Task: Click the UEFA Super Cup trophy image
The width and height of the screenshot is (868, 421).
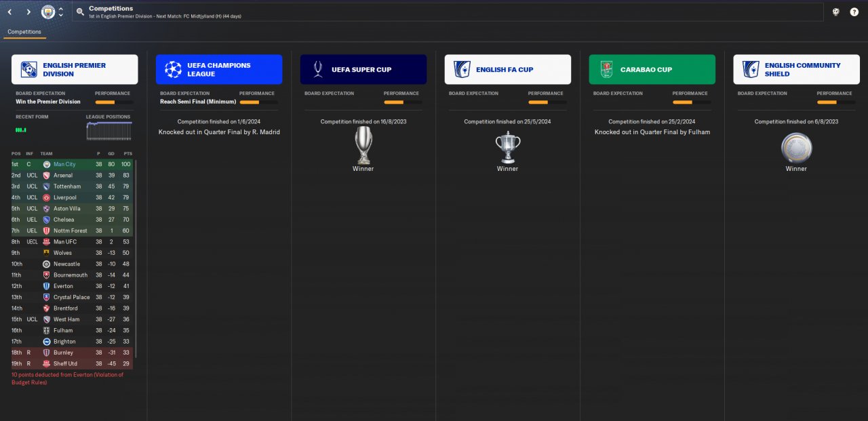Action: point(363,145)
